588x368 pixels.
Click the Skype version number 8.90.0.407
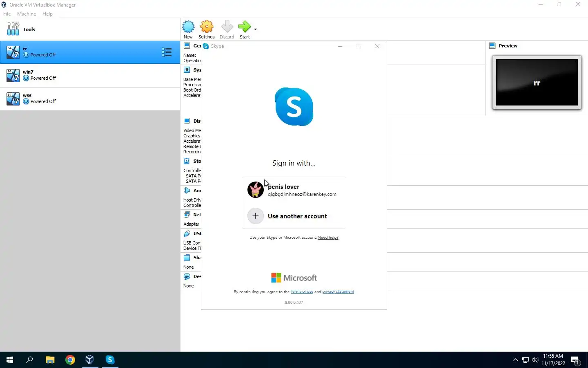[x=294, y=303]
